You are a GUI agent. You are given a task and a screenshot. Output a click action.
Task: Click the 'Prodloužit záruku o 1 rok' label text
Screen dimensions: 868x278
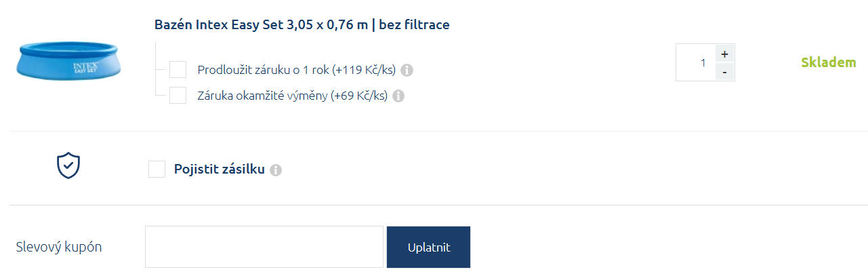(x=295, y=70)
